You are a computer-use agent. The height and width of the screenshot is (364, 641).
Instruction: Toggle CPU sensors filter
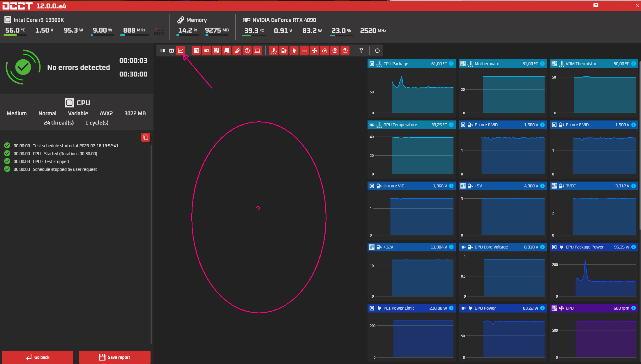(x=196, y=51)
